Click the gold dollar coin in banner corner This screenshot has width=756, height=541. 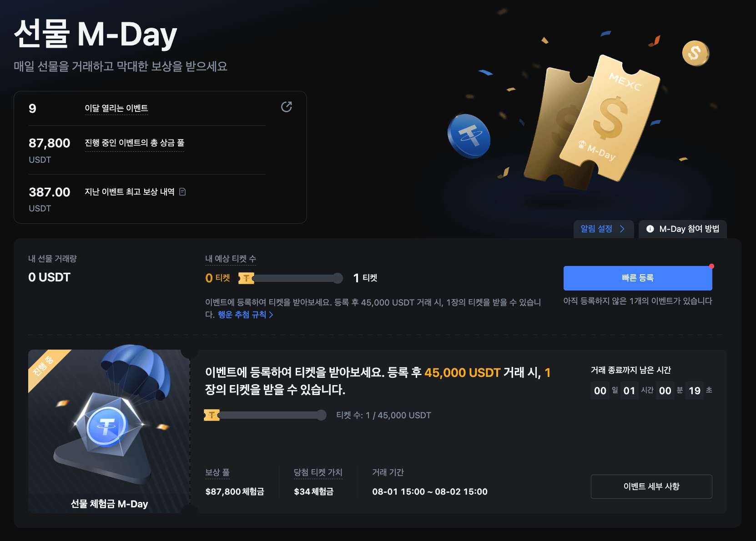point(695,53)
